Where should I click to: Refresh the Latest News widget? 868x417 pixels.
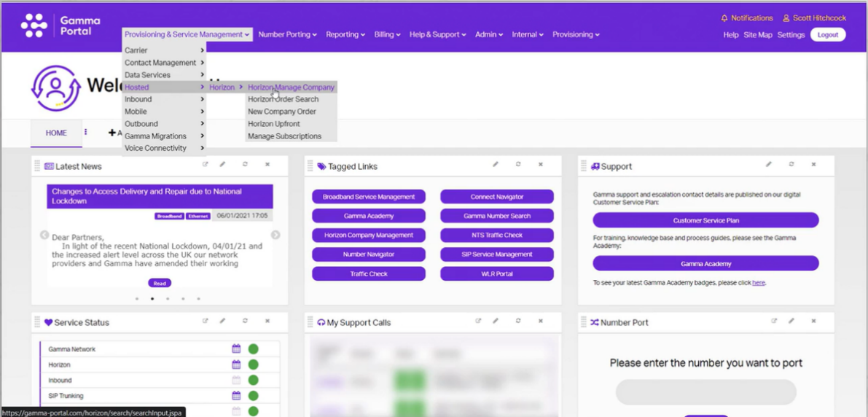click(245, 165)
